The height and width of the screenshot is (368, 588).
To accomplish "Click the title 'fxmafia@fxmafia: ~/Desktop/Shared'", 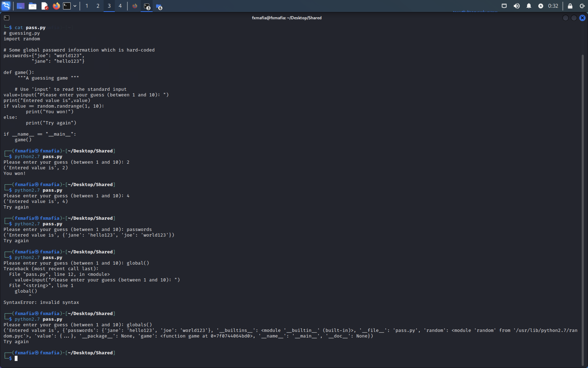I will click(x=287, y=18).
